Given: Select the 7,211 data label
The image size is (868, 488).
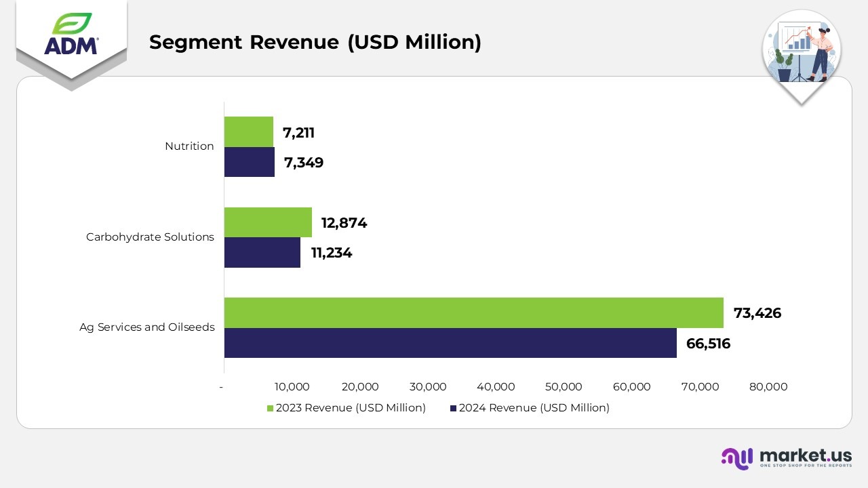Looking at the screenshot, I should click(298, 133).
